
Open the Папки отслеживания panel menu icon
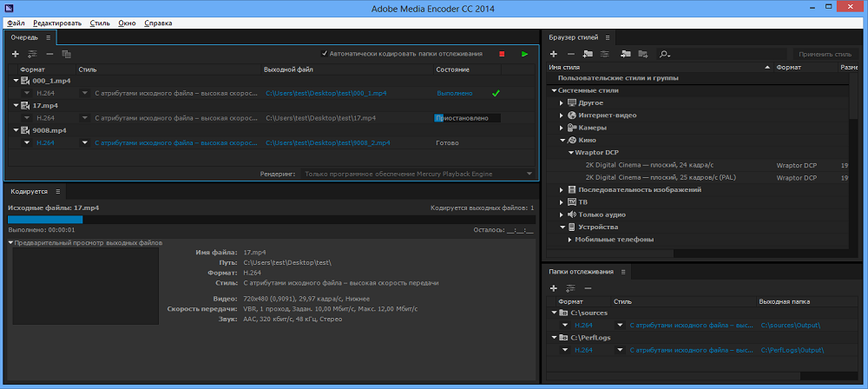(622, 272)
